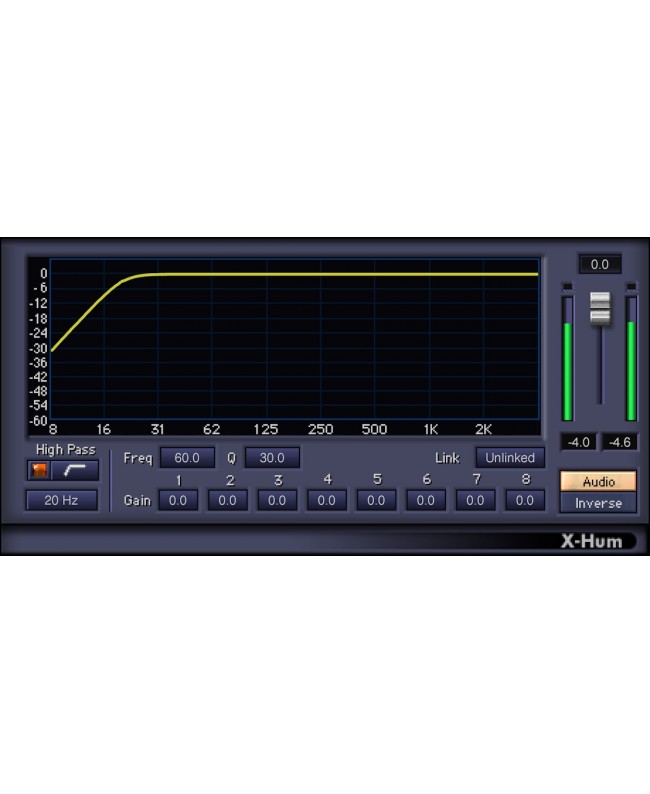Click the Link label
Image resolution: width=650 pixels, height=794 pixels.
(448, 458)
